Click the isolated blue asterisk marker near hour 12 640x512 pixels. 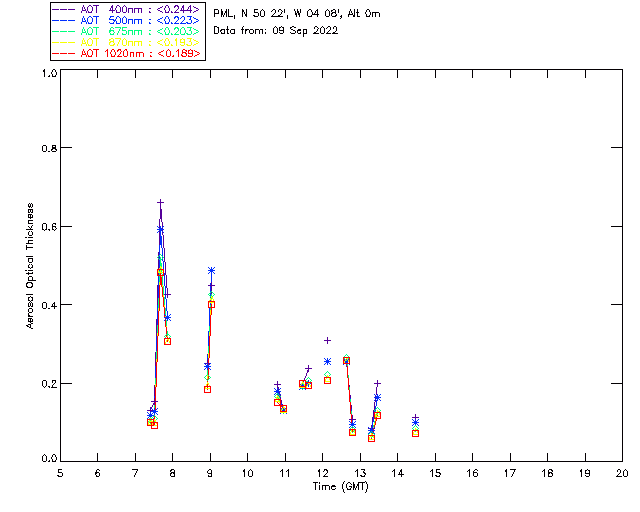pos(327,361)
